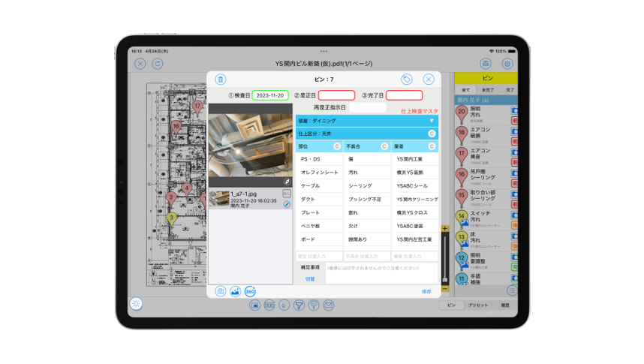This screenshot has height=364, width=644.
Task: Tap the 補足事項 notes text area
Action: click(x=382, y=273)
